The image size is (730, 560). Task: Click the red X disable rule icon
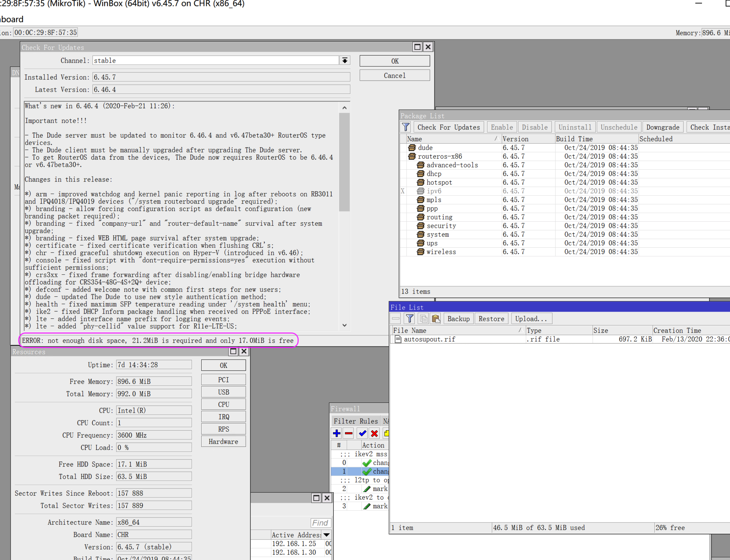click(374, 433)
